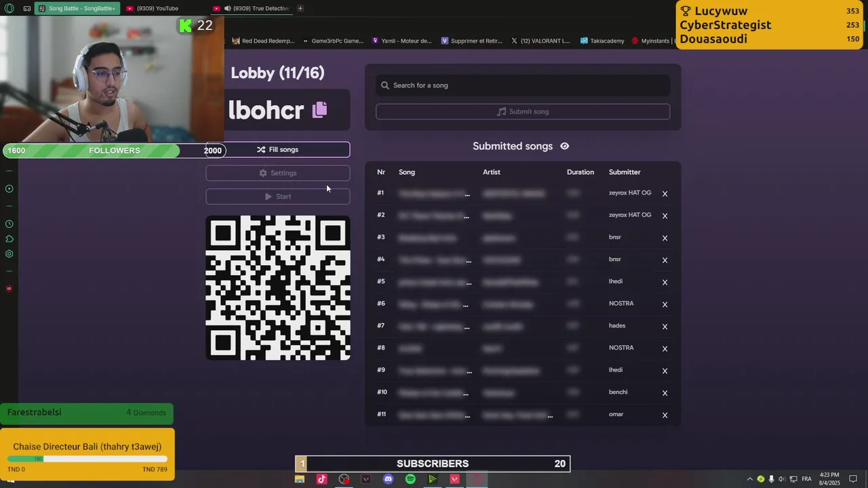Click the lobby QR code image
The height and width of the screenshot is (488, 868).
click(x=278, y=288)
